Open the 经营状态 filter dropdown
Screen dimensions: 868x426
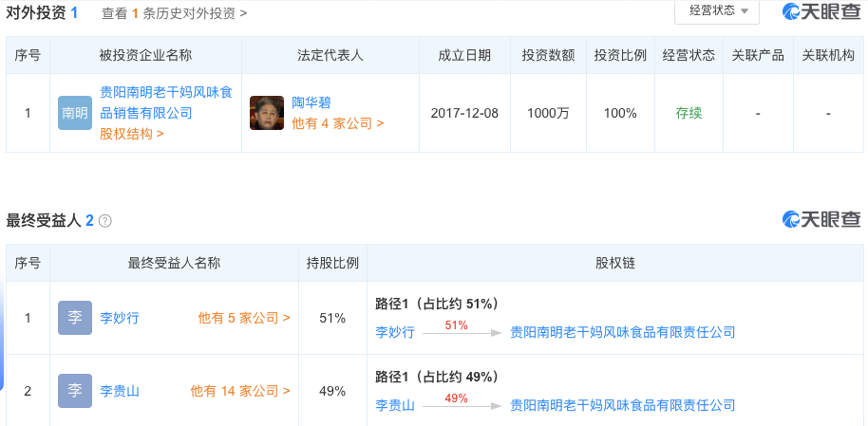716,10
